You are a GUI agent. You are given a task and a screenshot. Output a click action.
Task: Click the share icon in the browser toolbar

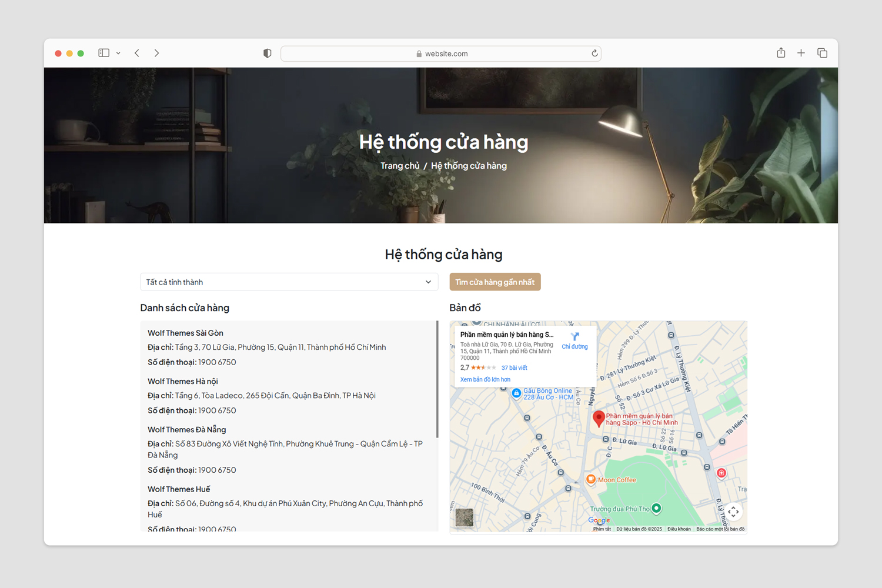[780, 52]
